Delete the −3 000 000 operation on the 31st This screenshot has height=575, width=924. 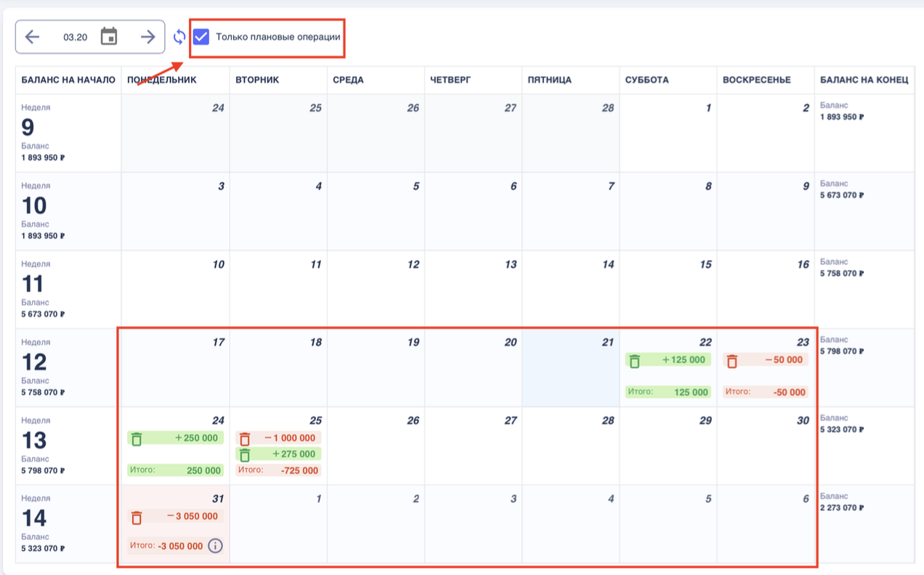[137, 517]
